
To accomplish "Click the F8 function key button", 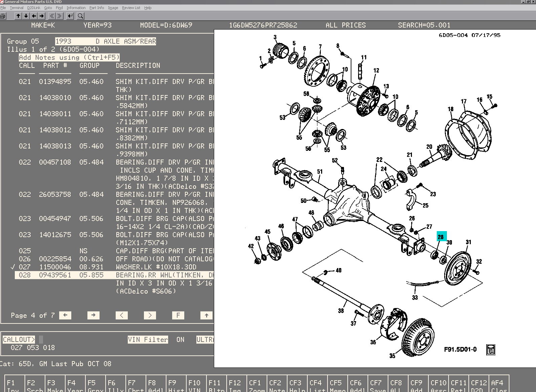I will click(156, 383).
